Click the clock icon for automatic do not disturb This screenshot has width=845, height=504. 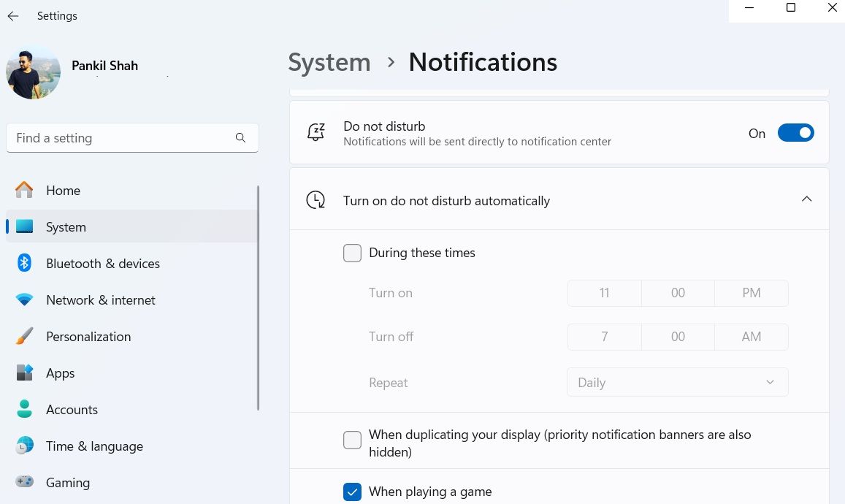[316, 200]
